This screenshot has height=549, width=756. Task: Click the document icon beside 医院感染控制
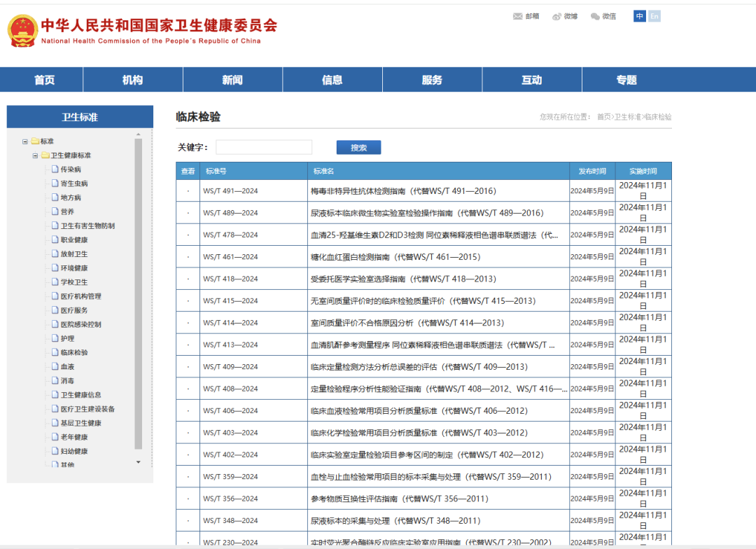55,324
